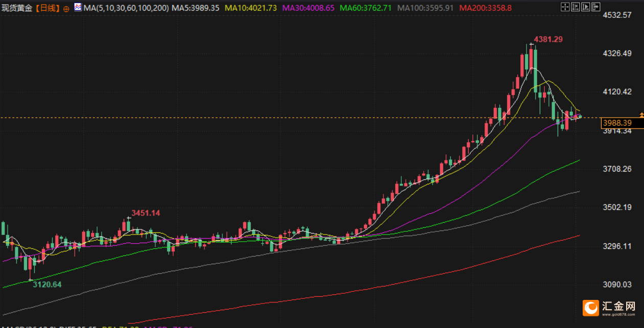This screenshot has width=644, height=328.
Task: Click the MA200:3358.8 value
Action: pyautogui.click(x=485, y=8)
